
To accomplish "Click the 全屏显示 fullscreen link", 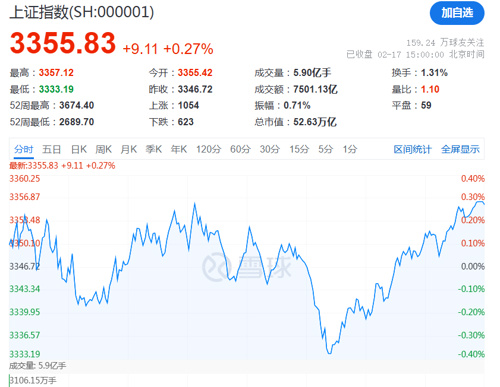I will click(460, 149).
